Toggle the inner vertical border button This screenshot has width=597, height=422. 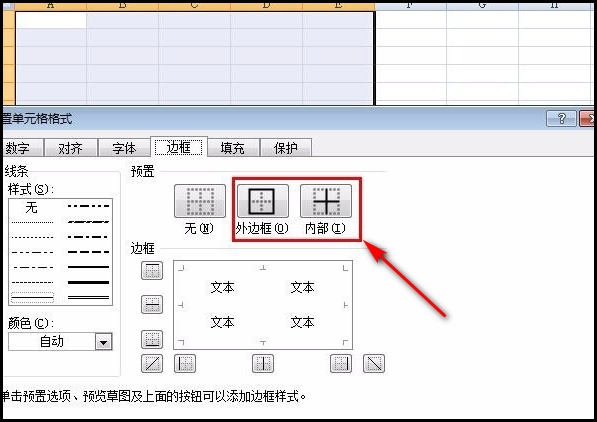tap(263, 363)
